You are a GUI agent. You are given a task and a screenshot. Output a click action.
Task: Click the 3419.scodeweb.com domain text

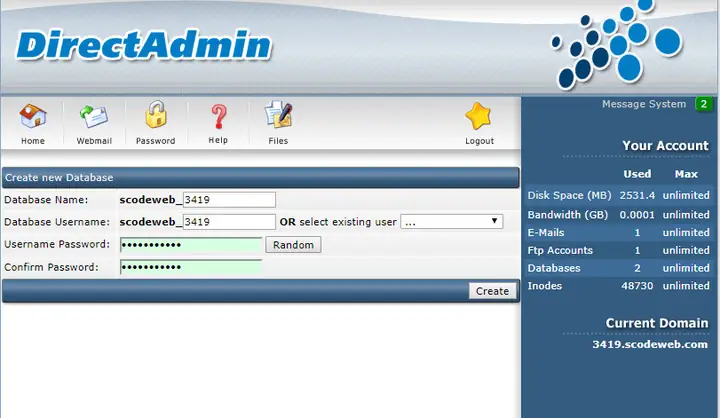650,345
